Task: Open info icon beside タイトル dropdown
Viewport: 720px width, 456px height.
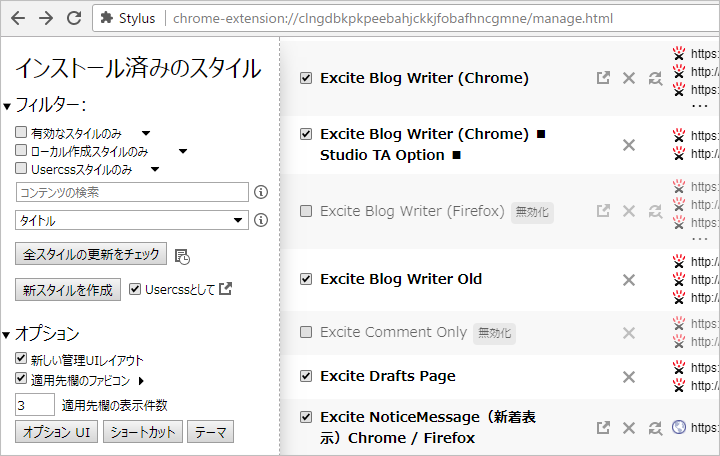Action: 261,220
